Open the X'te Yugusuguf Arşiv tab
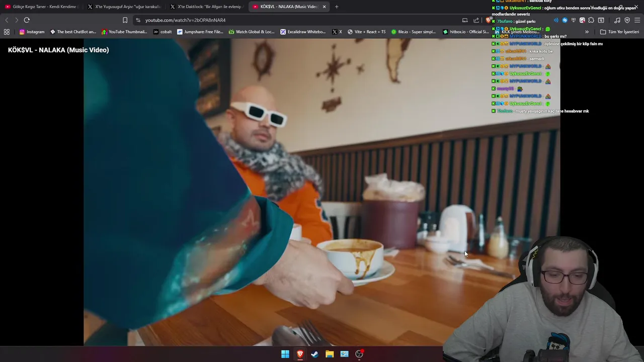The width and height of the screenshot is (644, 362). point(124,7)
